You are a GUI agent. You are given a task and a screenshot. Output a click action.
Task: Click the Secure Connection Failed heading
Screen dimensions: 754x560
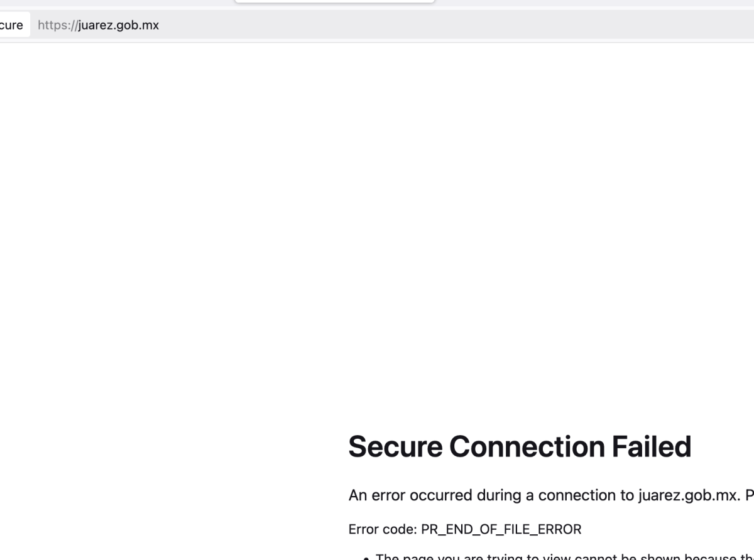(x=520, y=446)
